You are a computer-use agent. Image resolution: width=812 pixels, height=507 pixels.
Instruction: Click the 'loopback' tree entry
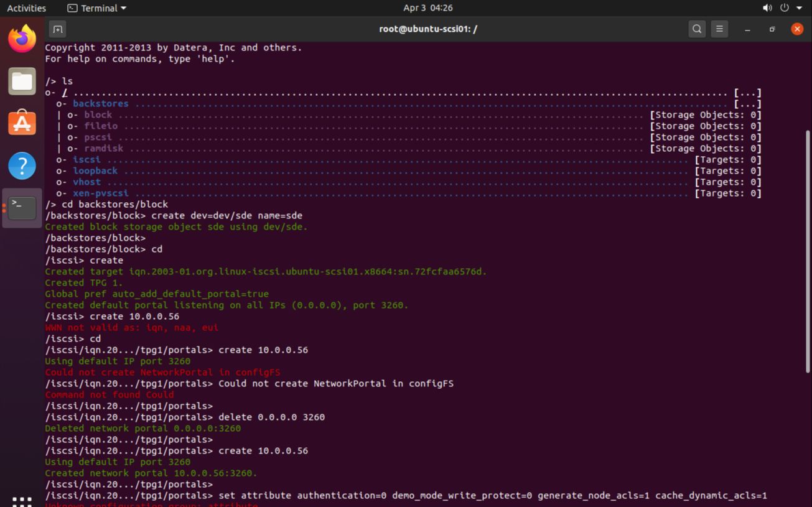tap(95, 171)
